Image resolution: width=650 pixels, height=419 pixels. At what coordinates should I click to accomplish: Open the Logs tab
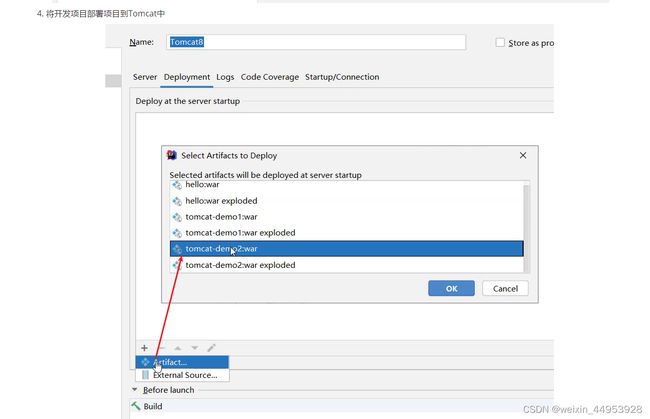point(225,77)
